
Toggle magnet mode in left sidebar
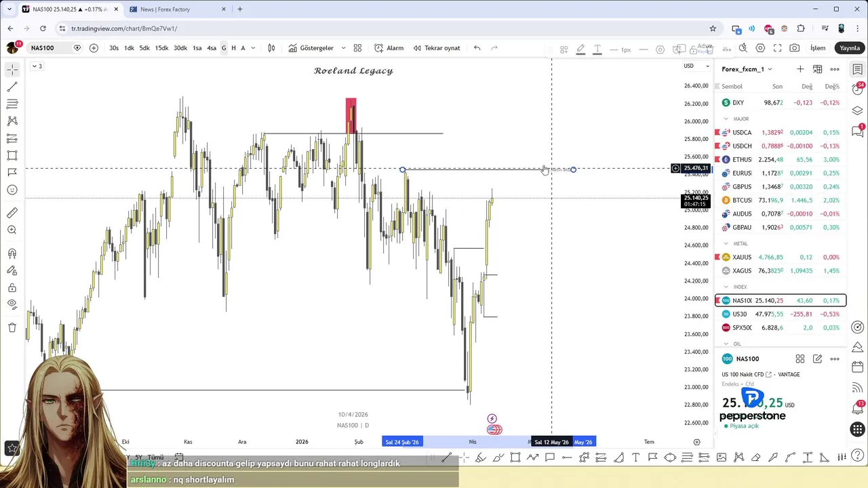click(12, 253)
